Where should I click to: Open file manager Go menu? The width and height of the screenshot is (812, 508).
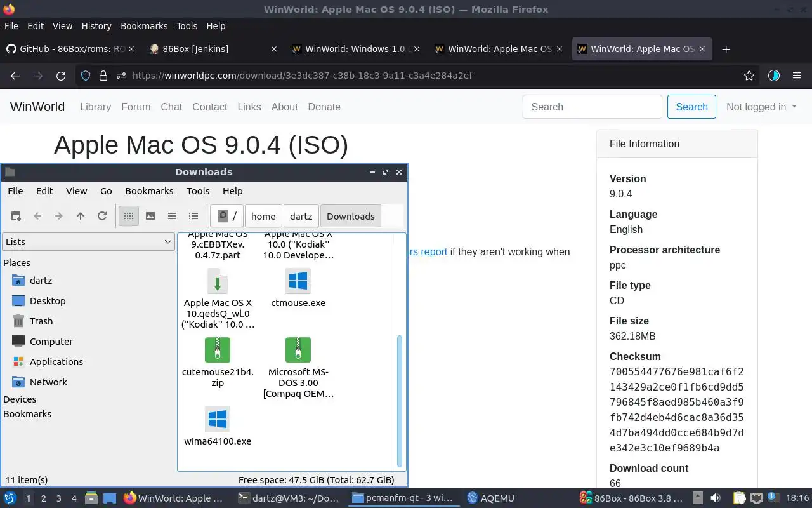(x=106, y=190)
